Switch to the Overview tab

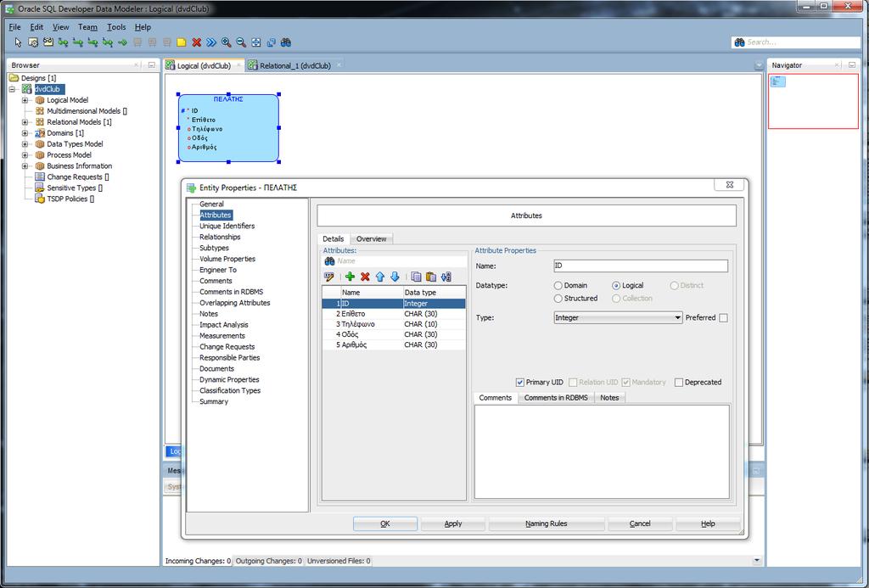[x=372, y=239]
